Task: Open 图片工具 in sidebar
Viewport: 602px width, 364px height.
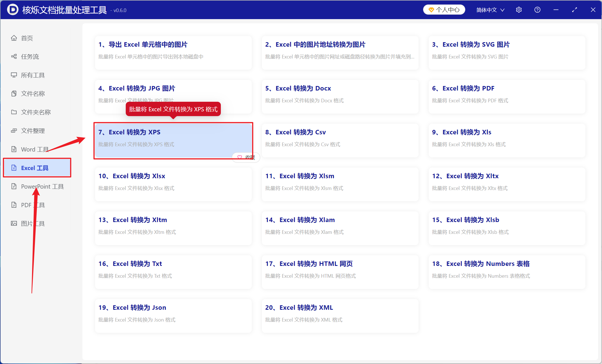Action: (x=37, y=223)
